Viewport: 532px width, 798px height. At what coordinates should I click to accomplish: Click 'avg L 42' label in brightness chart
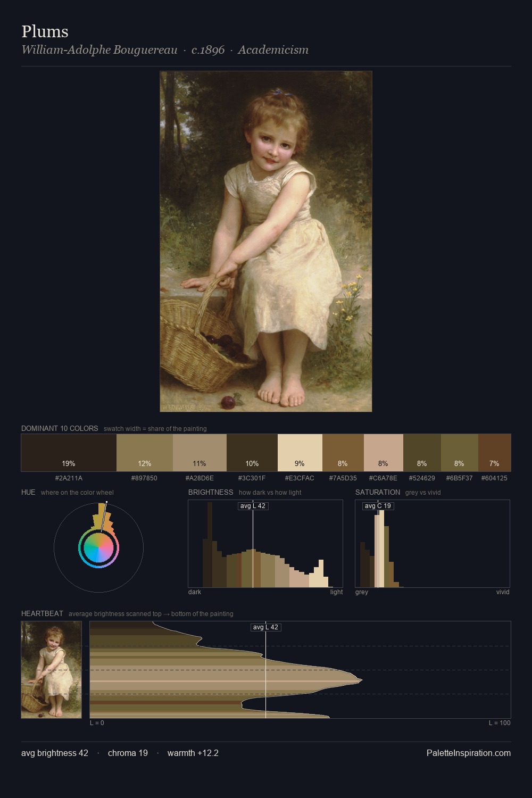click(253, 506)
